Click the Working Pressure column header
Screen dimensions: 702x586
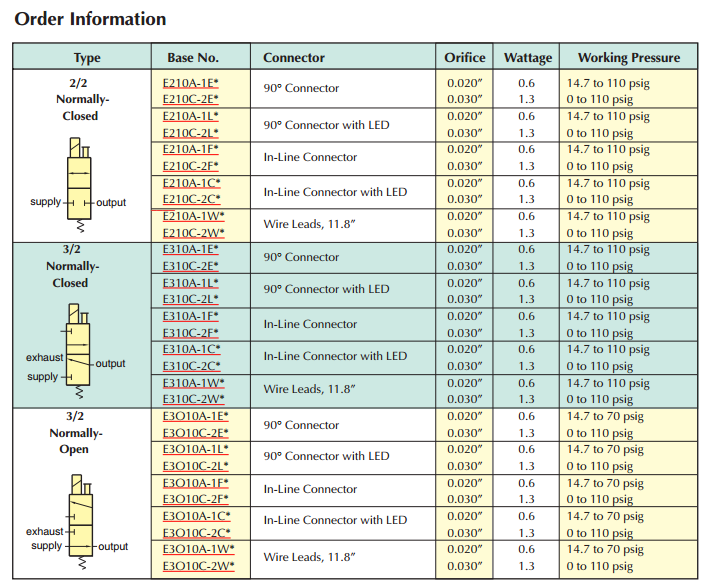tap(628, 58)
